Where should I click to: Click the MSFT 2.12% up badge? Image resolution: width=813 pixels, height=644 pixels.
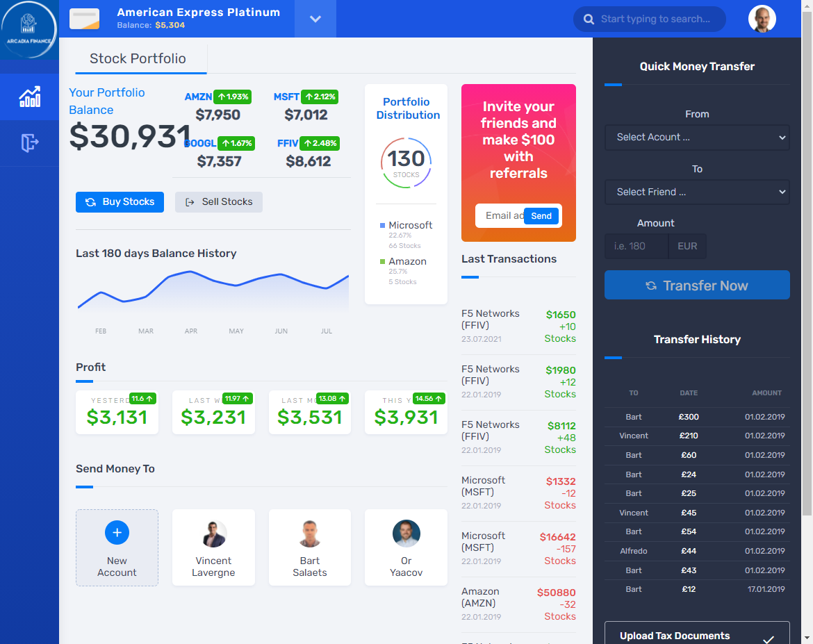point(320,97)
